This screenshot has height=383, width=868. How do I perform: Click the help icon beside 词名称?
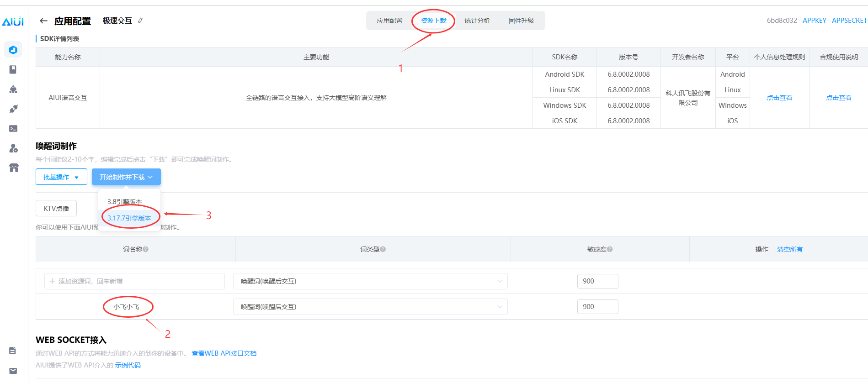point(146,249)
